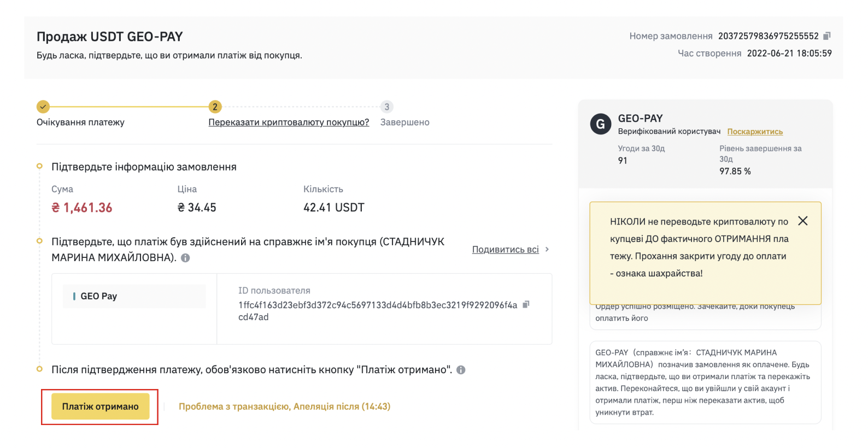This screenshot has width=868, height=448.
Task: Close the yellow fraud warning notice
Action: (802, 221)
